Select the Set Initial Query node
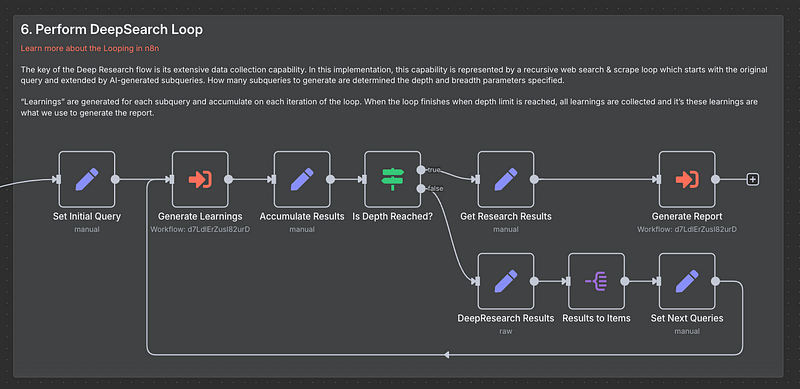Screen dimensions: 800x389 (87, 179)
